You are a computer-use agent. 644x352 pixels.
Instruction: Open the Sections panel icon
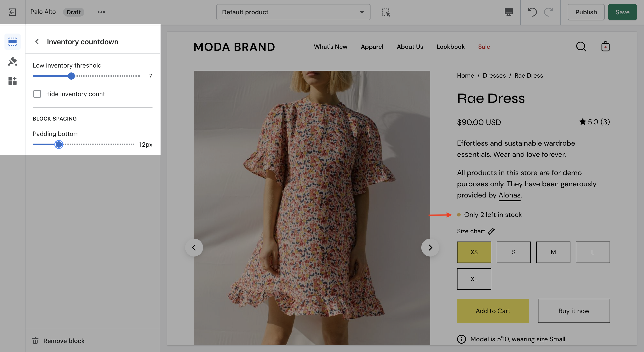pyautogui.click(x=12, y=41)
